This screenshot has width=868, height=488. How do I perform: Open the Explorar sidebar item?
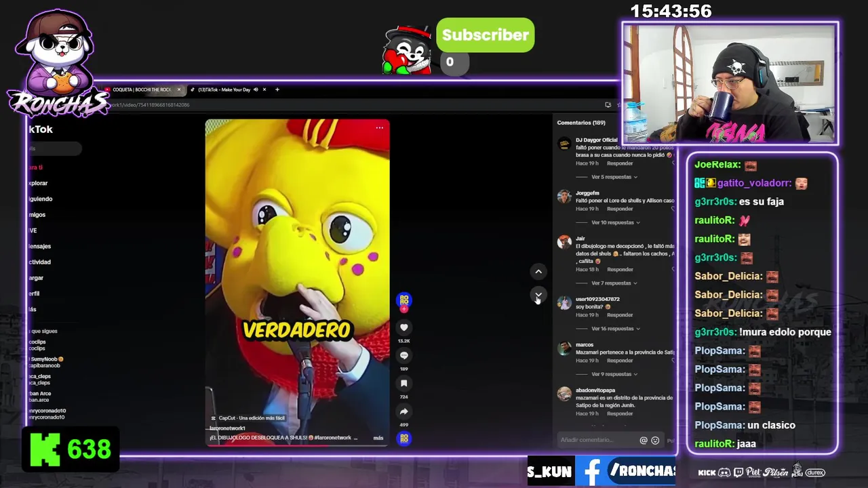[x=37, y=183]
